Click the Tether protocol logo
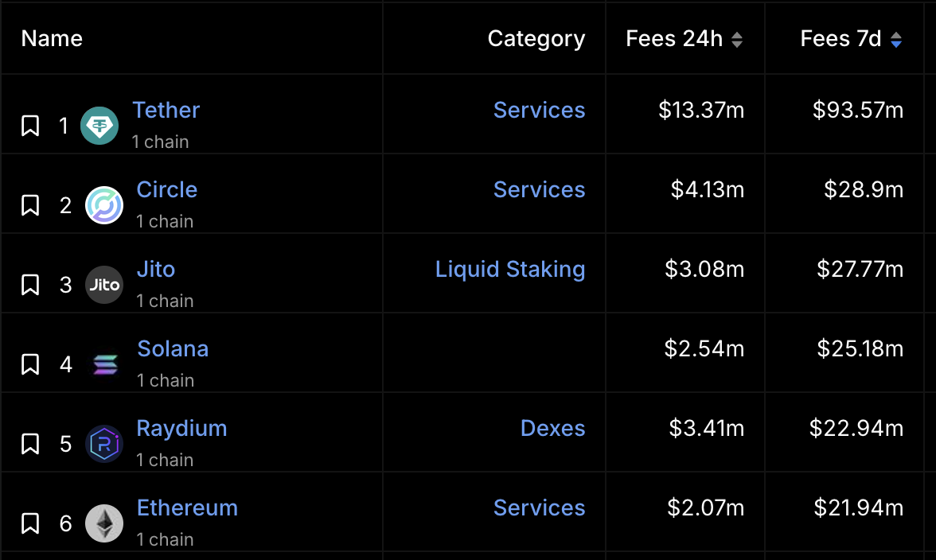This screenshot has width=936, height=560. coord(99,125)
